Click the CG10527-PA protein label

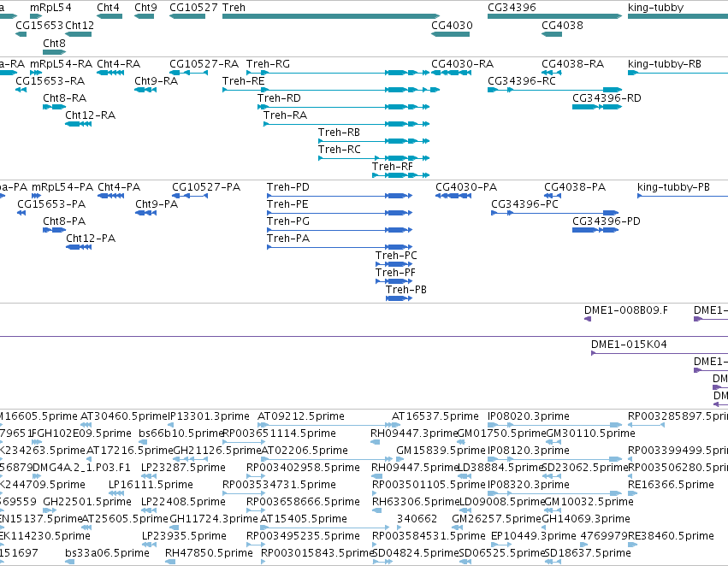206,187
